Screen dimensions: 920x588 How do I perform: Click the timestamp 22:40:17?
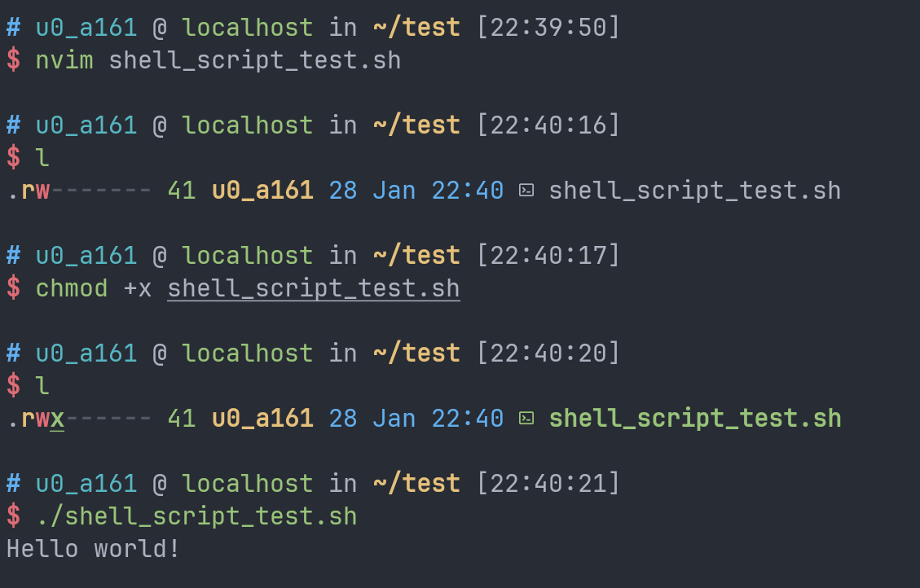pos(548,256)
